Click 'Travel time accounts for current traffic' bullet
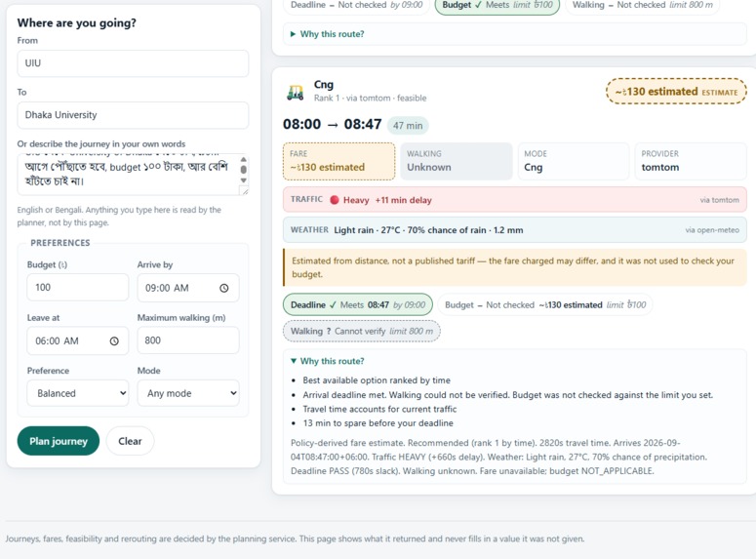The height and width of the screenshot is (559, 756). click(x=379, y=409)
